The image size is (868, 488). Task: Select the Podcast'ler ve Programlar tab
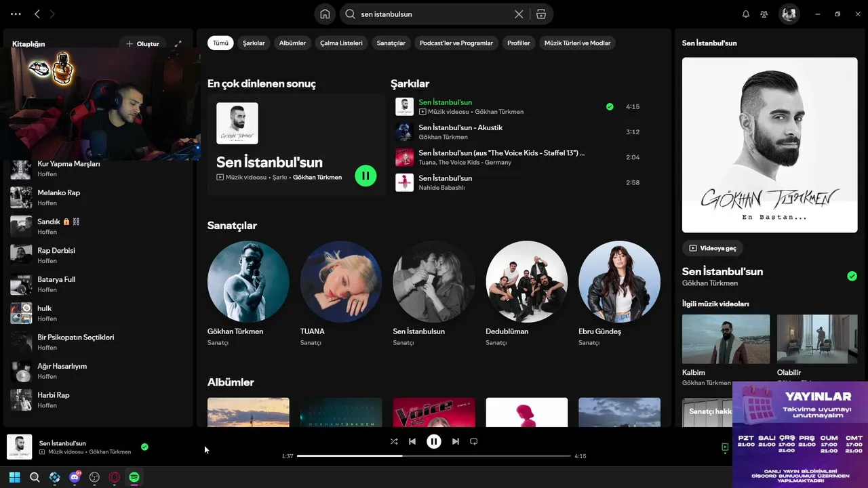pyautogui.click(x=456, y=43)
